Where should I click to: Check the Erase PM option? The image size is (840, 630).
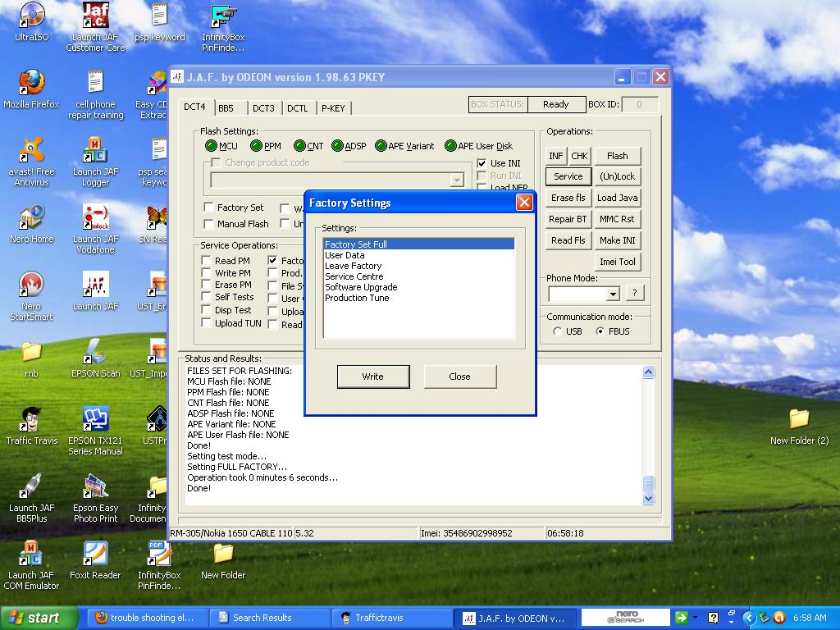pyautogui.click(x=206, y=285)
